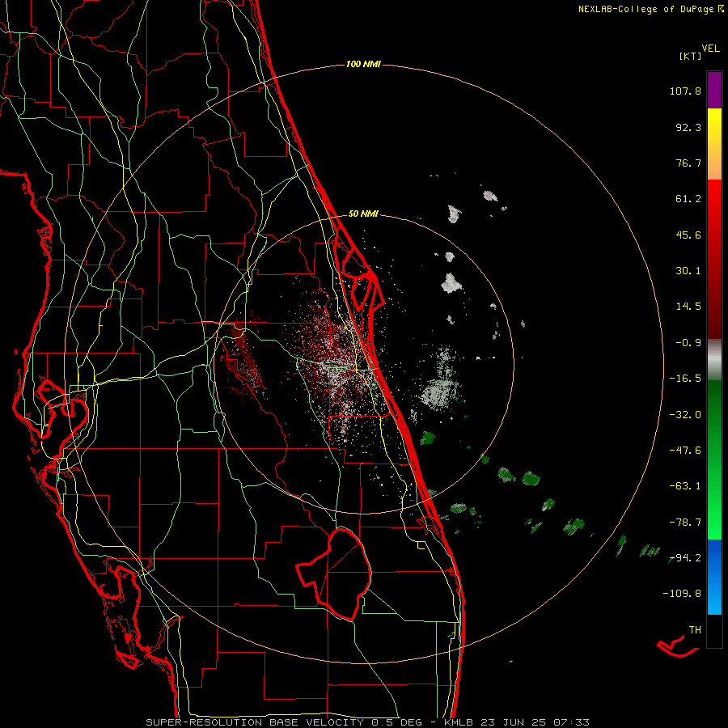728x728 pixels.
Task: Click the 100 NMI range ring label
Action: (363, 64)
